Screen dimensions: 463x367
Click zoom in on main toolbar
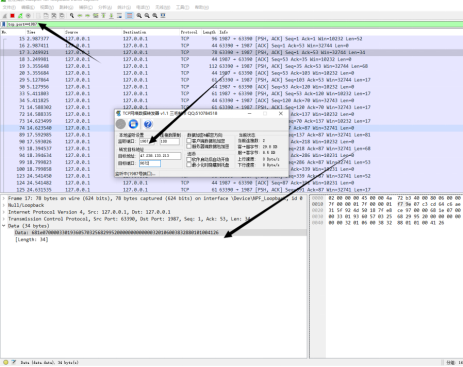(x=139, y=16)
